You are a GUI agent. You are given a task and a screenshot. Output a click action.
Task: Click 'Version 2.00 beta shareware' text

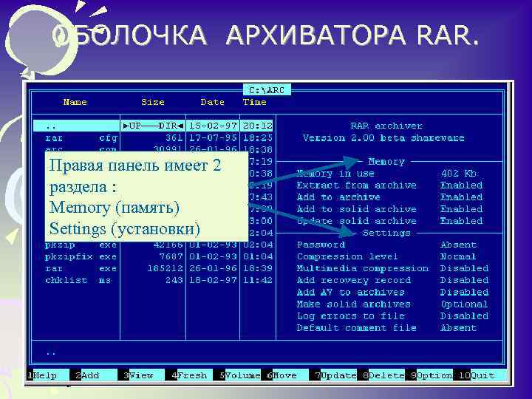[383, 137]
